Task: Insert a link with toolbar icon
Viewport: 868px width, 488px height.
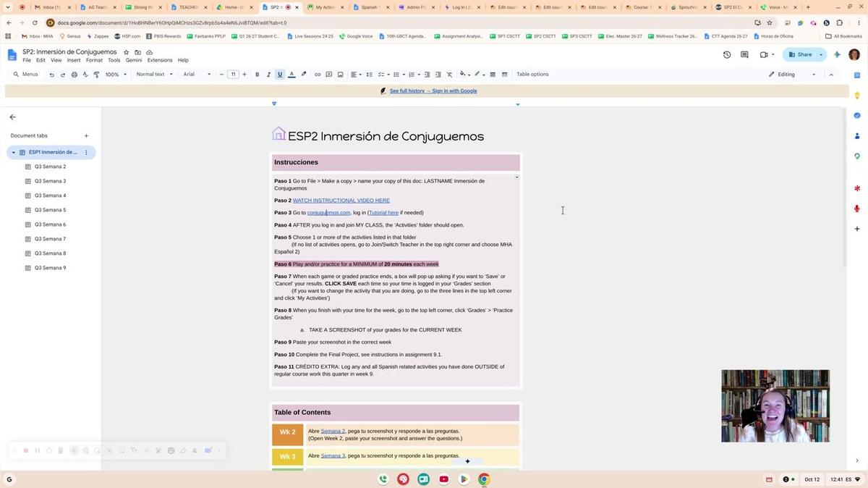Action: 317,75
